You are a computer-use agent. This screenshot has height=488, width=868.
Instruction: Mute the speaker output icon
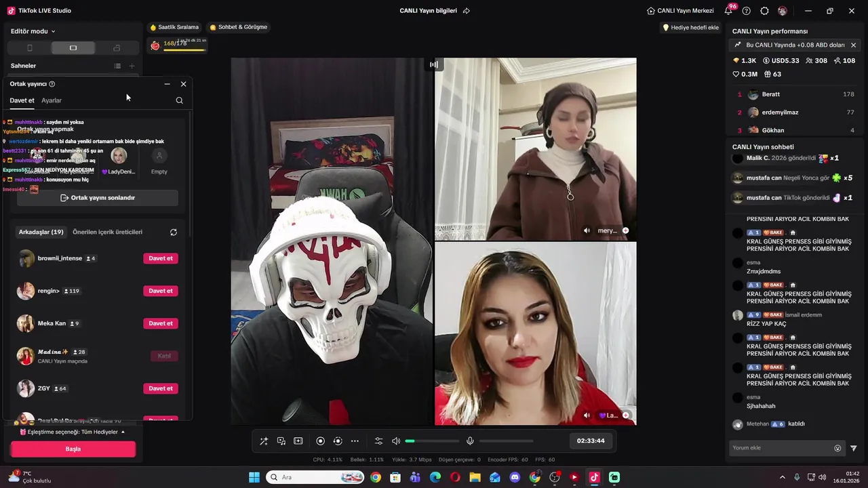pos(396,441)
